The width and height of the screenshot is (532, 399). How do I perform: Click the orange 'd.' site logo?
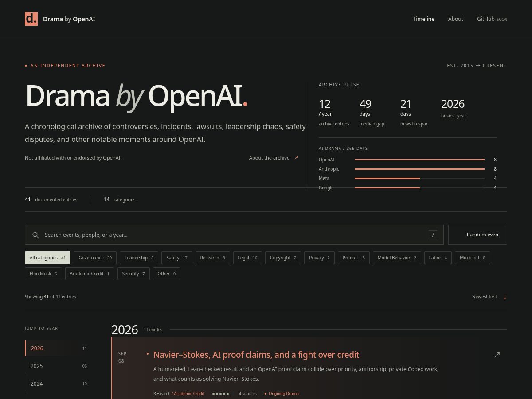(31, 19)
